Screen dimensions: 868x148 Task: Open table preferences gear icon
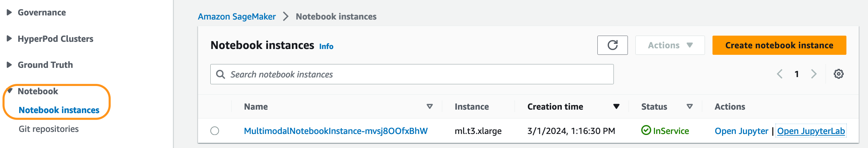pyautogui.click(x=839, y=74)
